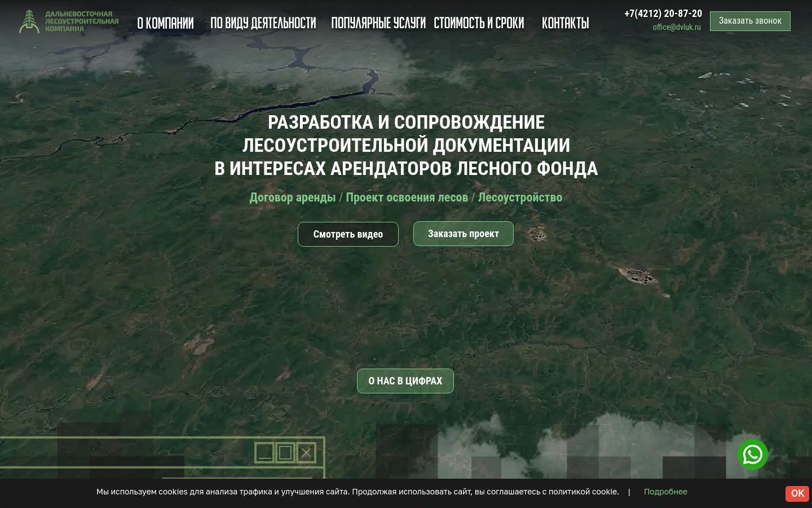
Task: Open the О компании menu
Action: [165, 23]
